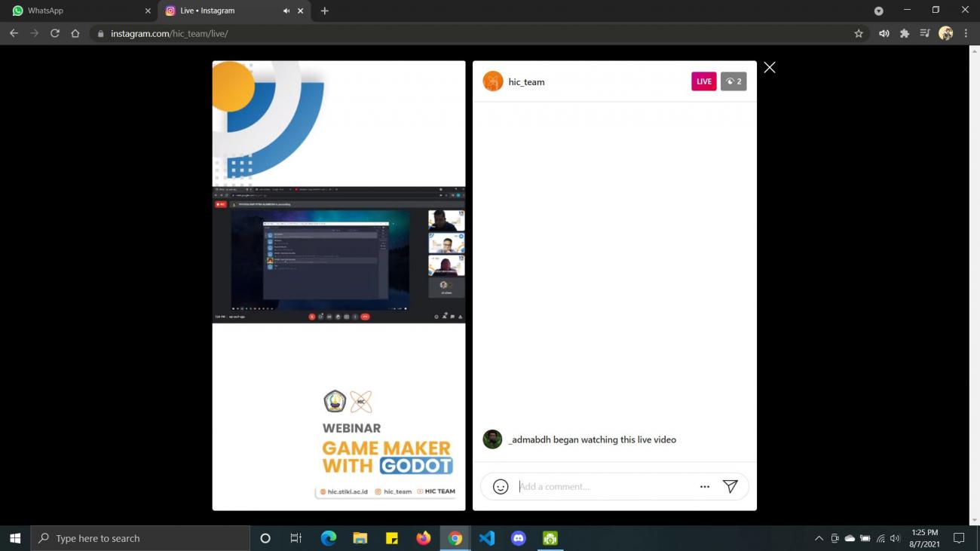Viewport: 980px width, 551px height.
Task: Click the viewer count badge
Action: (733, 81)
